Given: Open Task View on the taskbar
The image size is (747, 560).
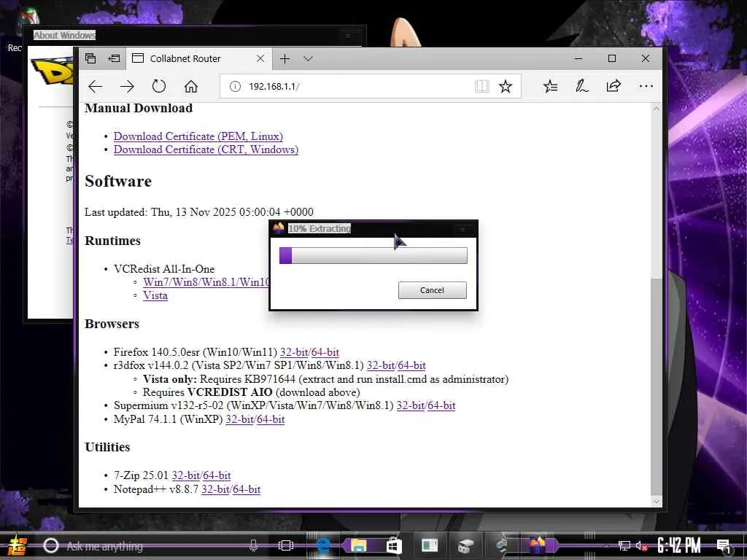Looking at the screenshot, I should pyautogui.click(x=285, y=545).
